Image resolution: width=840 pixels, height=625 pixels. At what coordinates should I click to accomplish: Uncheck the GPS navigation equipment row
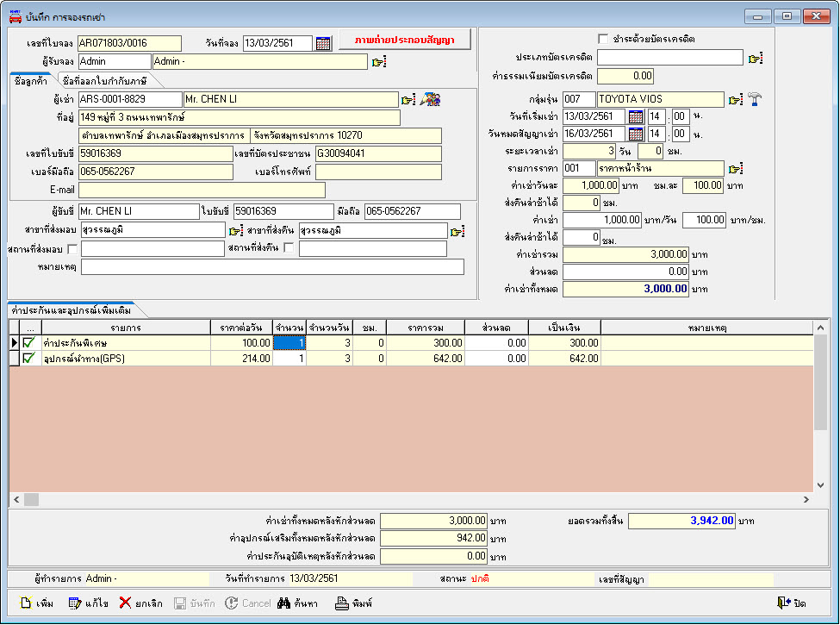click(28, 359)
